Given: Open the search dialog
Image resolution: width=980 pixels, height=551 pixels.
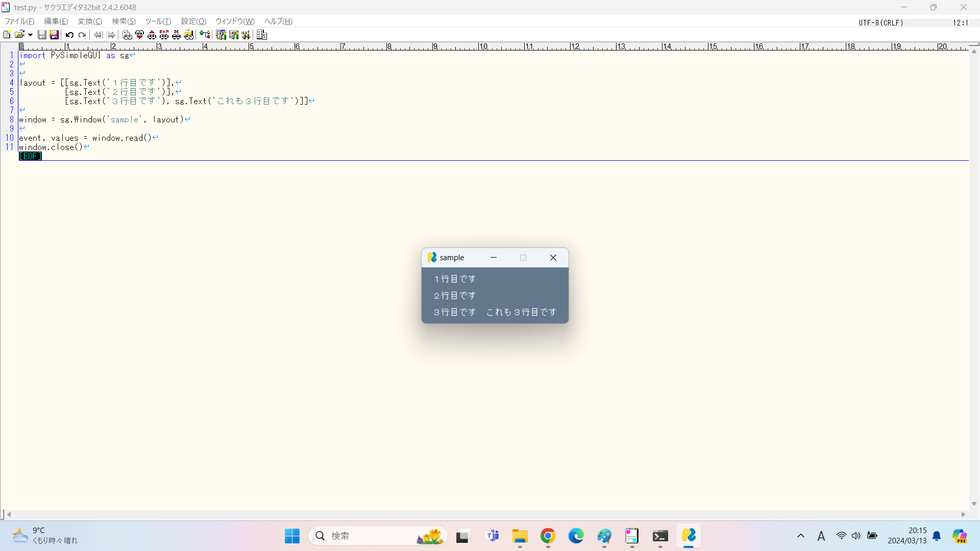Looking at the screenshot, I should pyautogui.click(x=127, y=35).
